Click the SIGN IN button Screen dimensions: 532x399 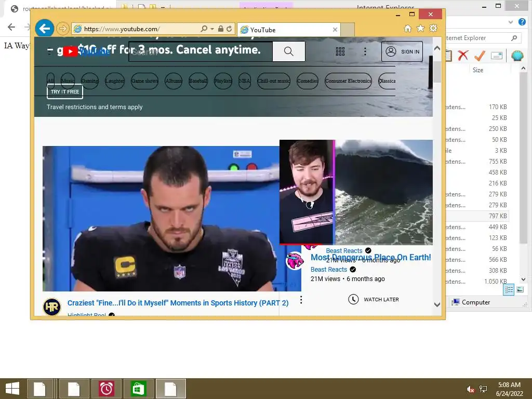pyautogui.click(x=402, y=51)
